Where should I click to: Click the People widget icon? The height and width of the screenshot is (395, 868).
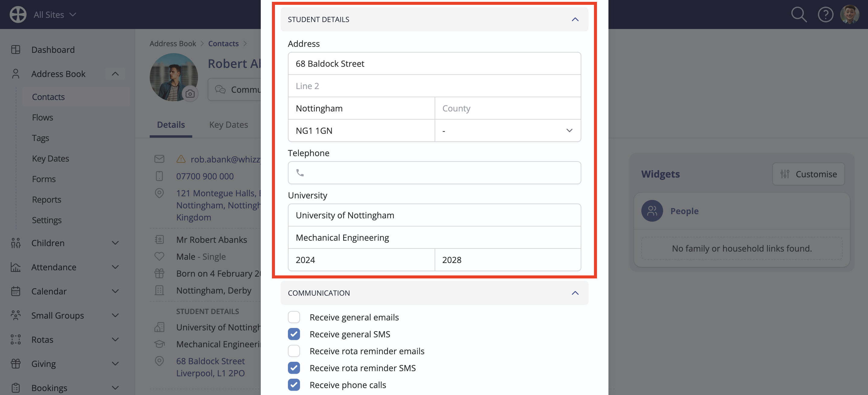[x=652, y=211]
